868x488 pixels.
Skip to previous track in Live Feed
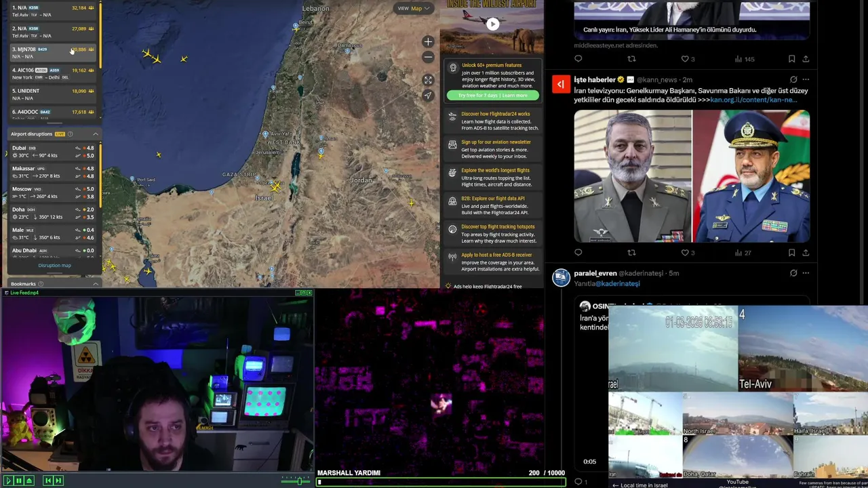point(47,481)
